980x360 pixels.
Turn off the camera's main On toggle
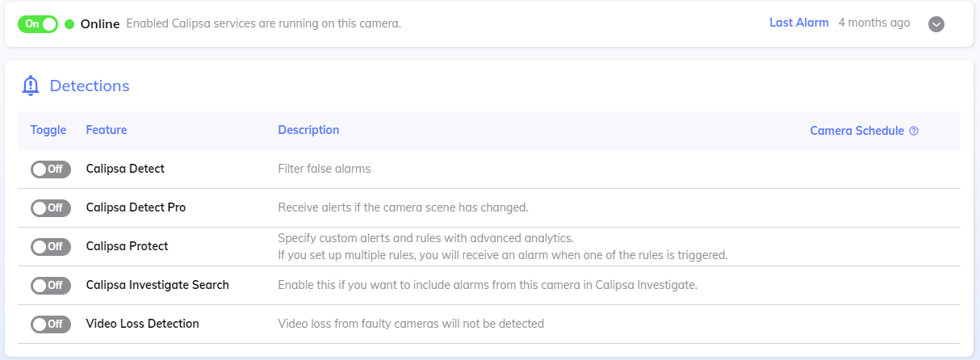coord(38,24)
